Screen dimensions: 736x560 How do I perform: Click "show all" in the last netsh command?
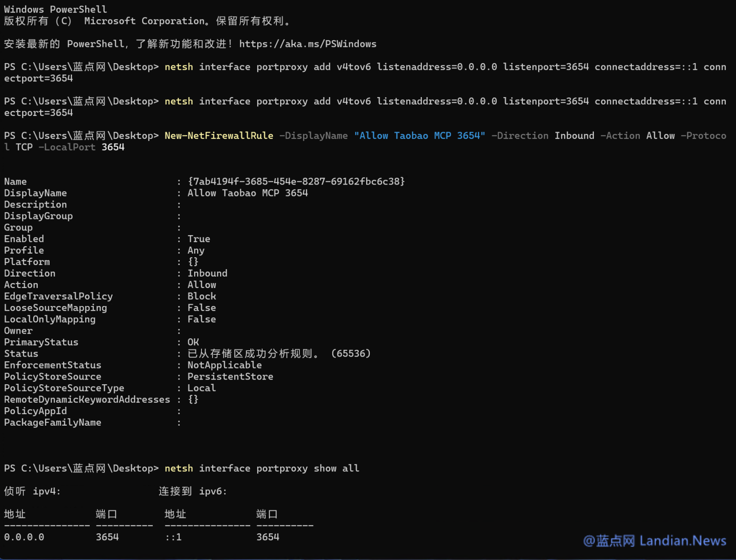coord(336,468)
